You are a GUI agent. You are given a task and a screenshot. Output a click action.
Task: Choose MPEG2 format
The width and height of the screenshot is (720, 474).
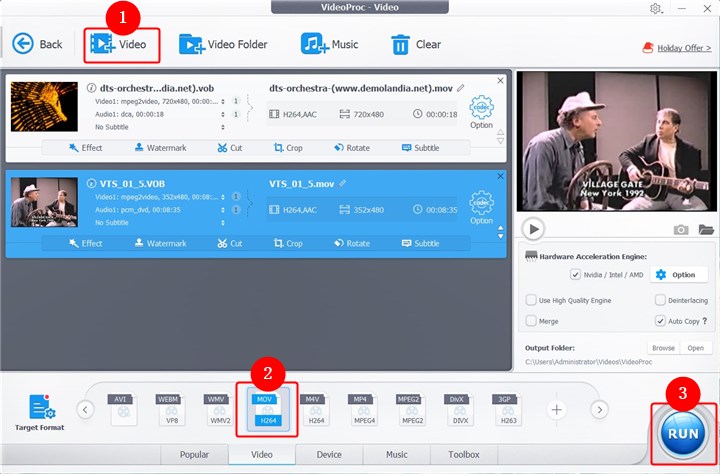pyautogui.click(x=411, y=409)
